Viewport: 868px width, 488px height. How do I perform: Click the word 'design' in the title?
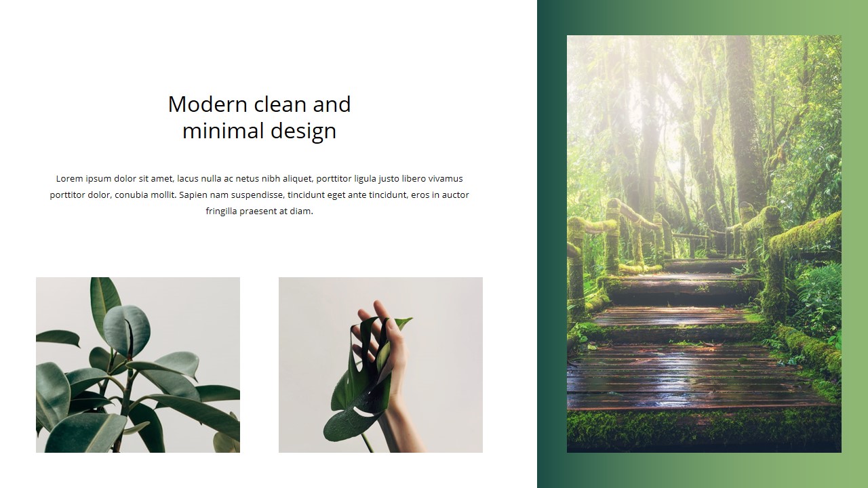click(x=303, y=131)
